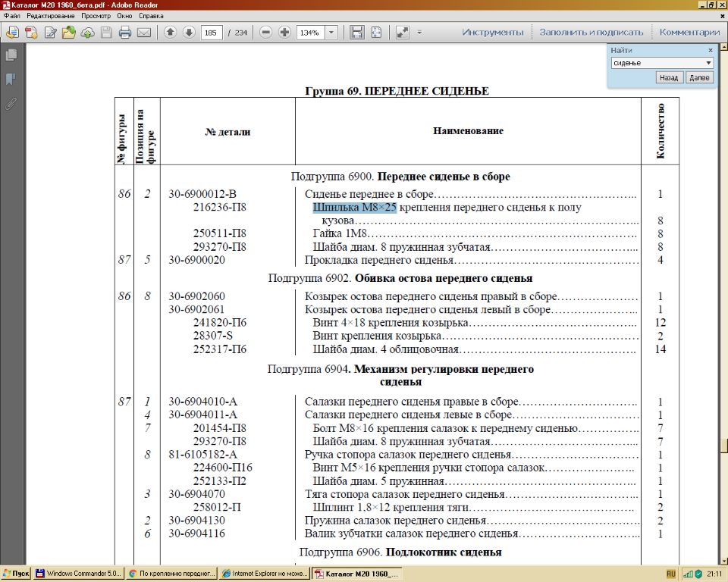
Task: Click the Open file folder icon
Action: coord(69,33)
